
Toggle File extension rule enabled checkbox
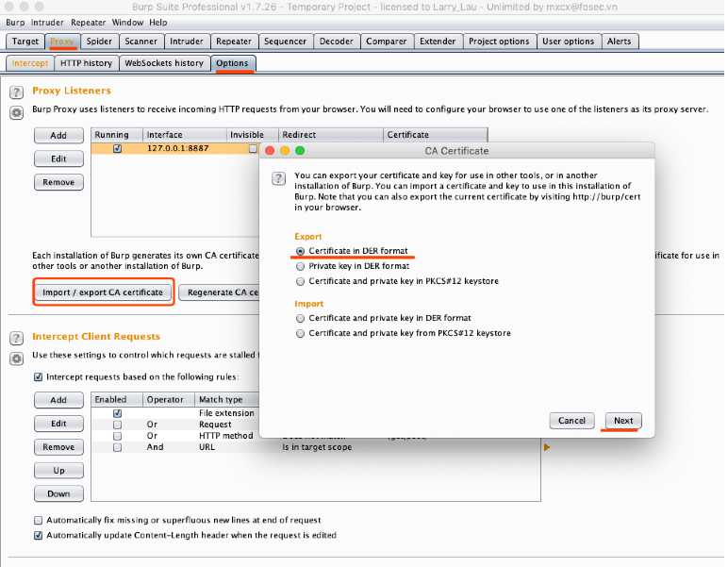pyautogui.click(x=118, y=413)
